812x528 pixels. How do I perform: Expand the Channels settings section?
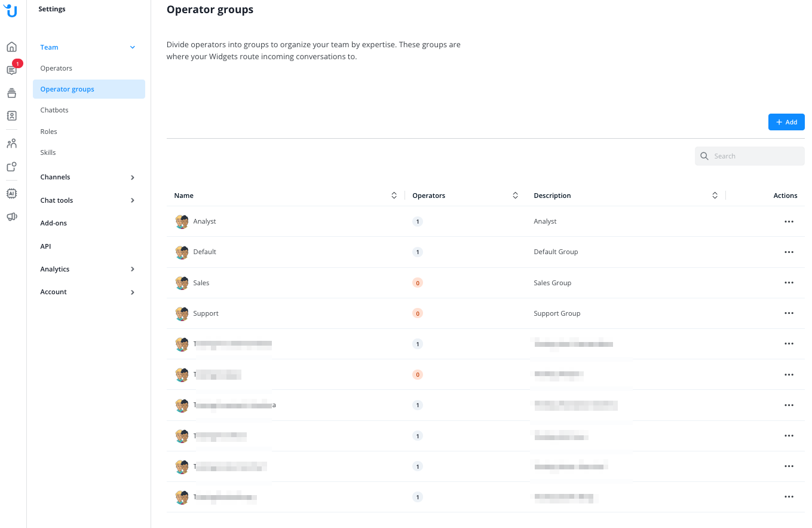click(x=133, y=178)
